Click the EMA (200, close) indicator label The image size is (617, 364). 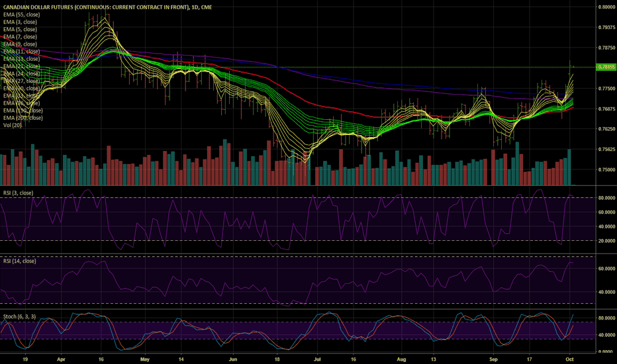[23, 118]
